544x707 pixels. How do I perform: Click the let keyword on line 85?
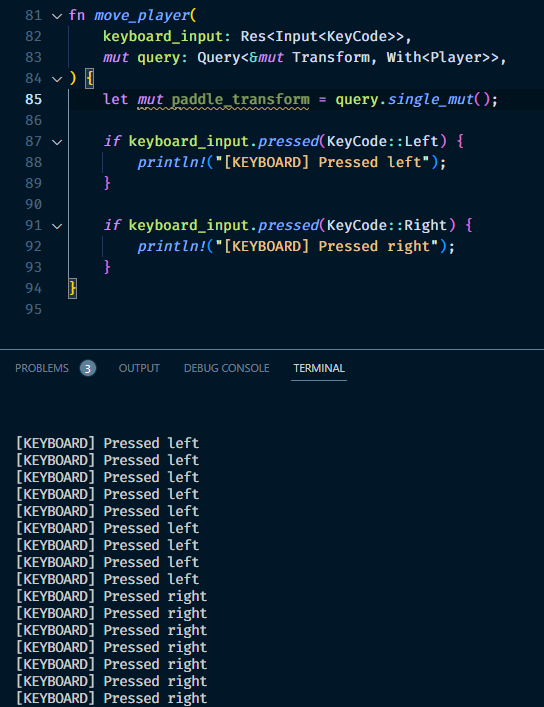[115, 100]
